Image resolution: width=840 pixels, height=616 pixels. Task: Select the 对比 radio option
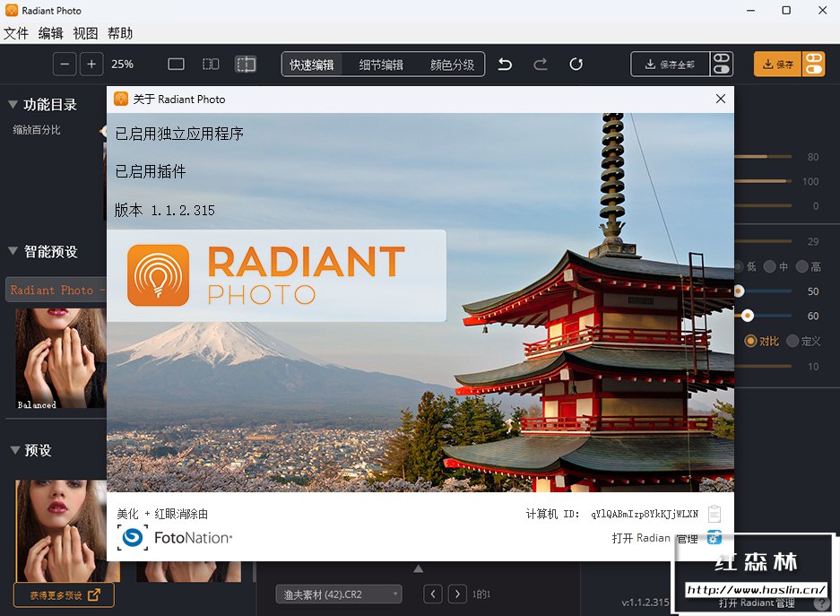tap(750, 341)
